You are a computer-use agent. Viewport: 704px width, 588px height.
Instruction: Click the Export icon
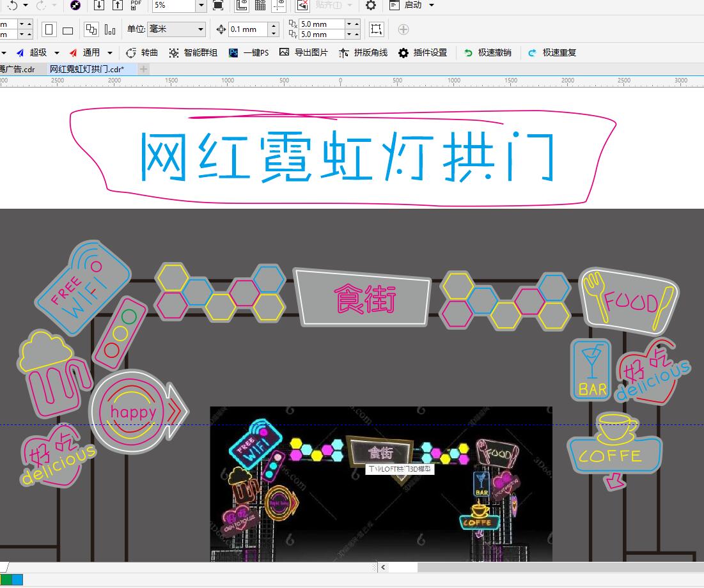click(117, 5)
